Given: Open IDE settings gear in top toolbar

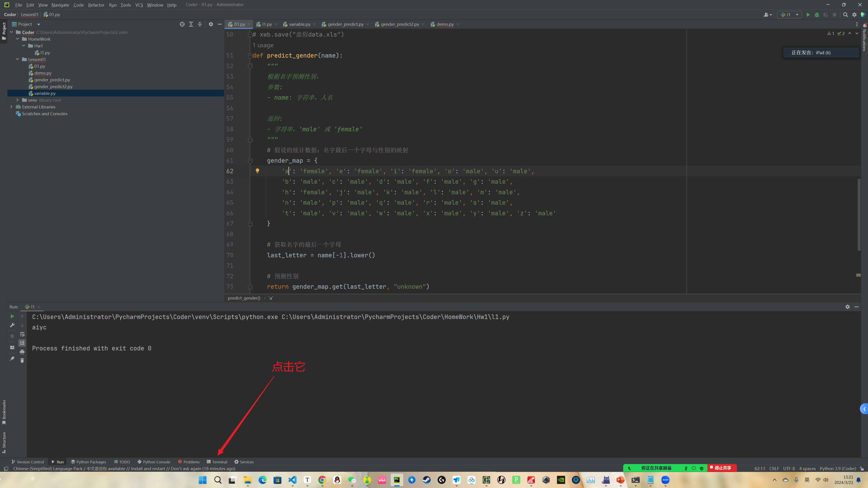Looking at the screenshot, I should pyautogui.click(x=854, y=14).
